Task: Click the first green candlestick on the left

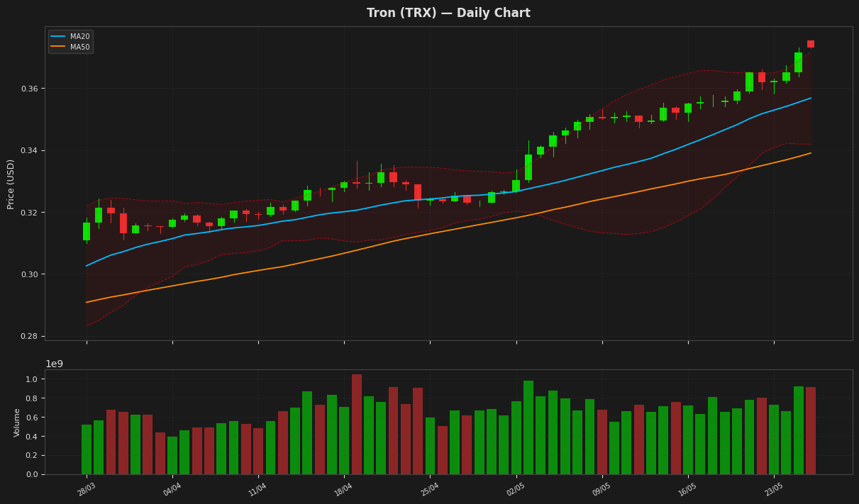Action: point(87,231)
